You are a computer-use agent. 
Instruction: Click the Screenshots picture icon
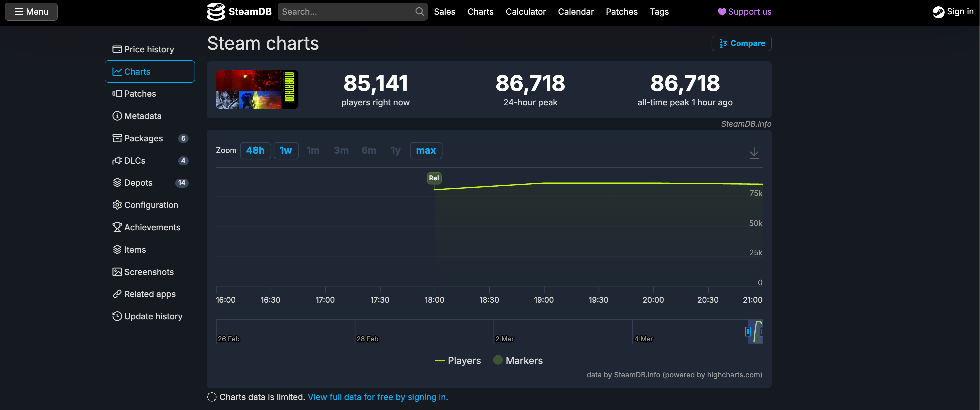117,272
